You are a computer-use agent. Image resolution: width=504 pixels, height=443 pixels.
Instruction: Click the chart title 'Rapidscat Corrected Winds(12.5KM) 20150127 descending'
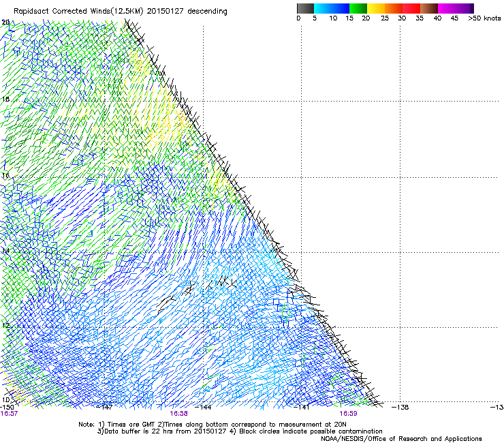click(121, 12)
